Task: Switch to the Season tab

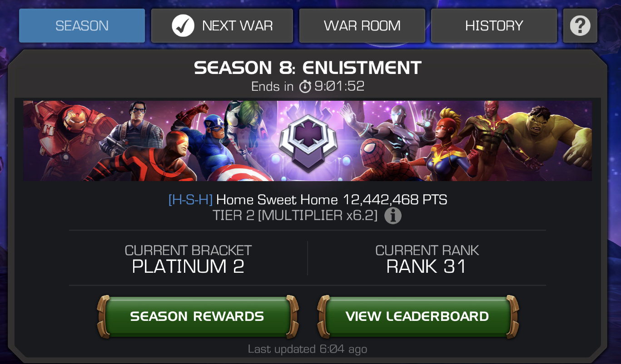Action: pos(82,26)
